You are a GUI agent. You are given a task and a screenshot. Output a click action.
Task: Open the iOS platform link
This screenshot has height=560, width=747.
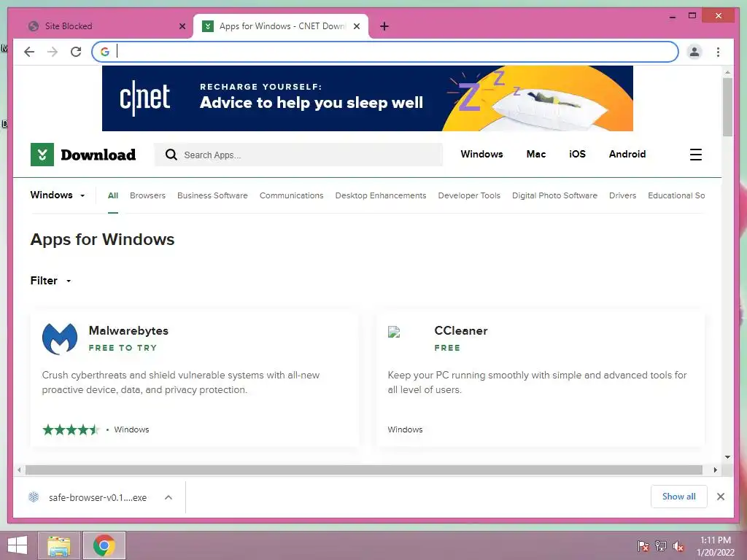point(578,155)
